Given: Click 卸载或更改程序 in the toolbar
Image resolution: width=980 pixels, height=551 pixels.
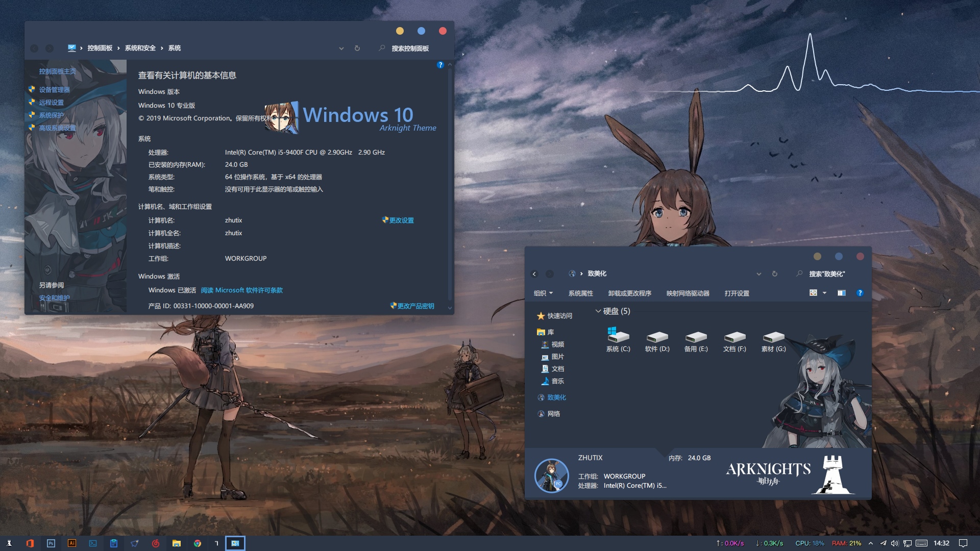Looking at the screenshot, I should tap(630, 293).
